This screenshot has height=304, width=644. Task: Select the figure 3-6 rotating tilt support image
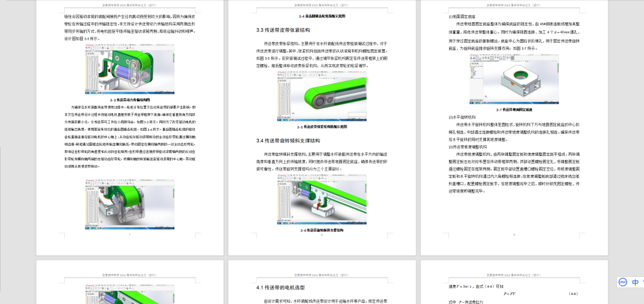[321, 200]
